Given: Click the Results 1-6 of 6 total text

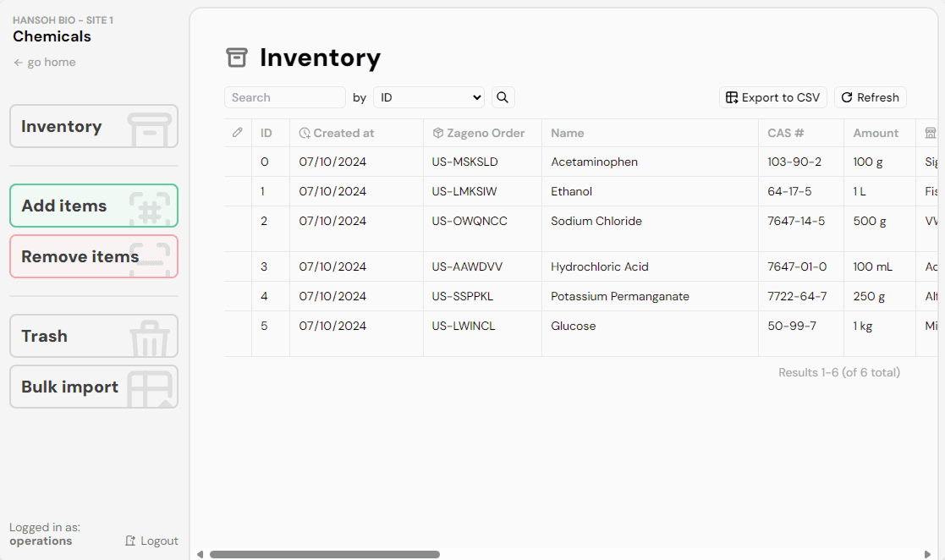Looking at the screenshot, I should (839, 372).
